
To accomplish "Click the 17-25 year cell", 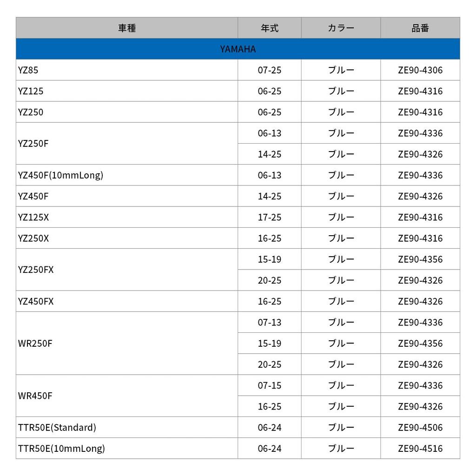I will coord(270,217).
